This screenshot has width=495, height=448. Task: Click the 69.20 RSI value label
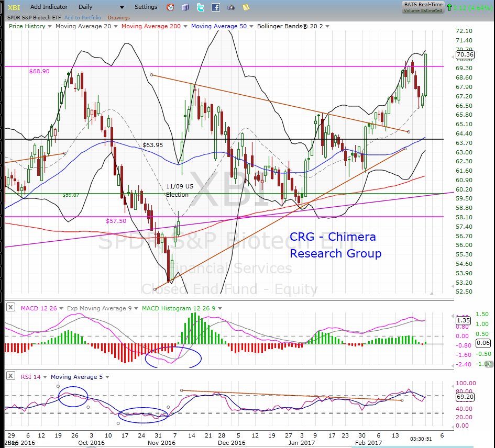point(465,397)
